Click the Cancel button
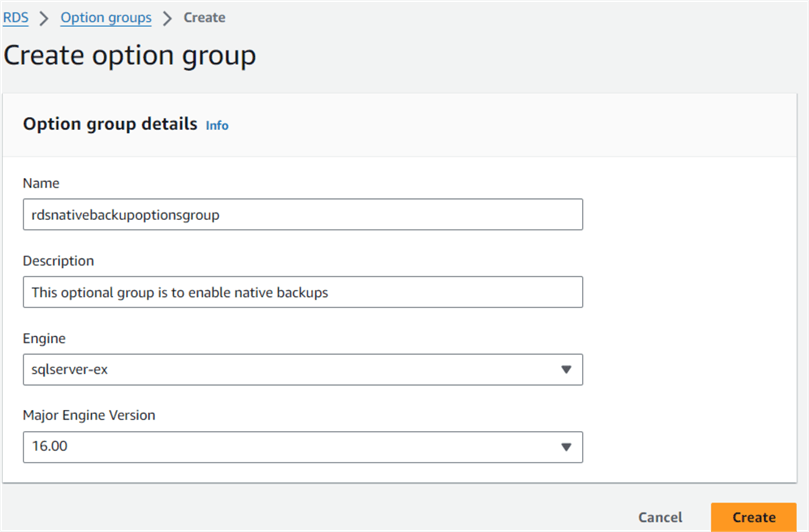This screenshot has height=532, width=809. [660, 517]
